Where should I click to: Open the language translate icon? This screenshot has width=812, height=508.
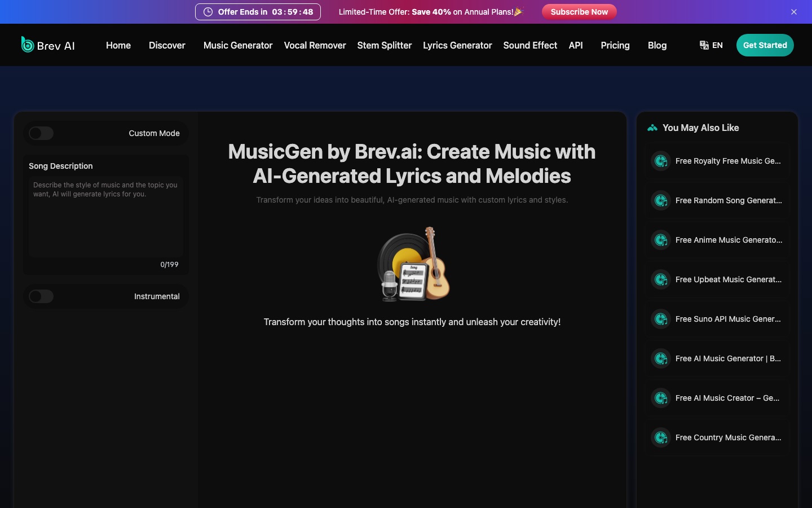click(x=704, y=45)
